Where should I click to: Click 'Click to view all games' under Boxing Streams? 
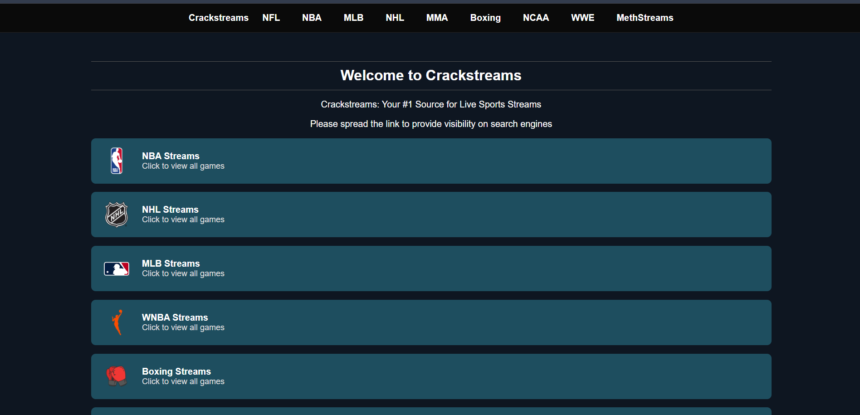click(x=183, y=381)
